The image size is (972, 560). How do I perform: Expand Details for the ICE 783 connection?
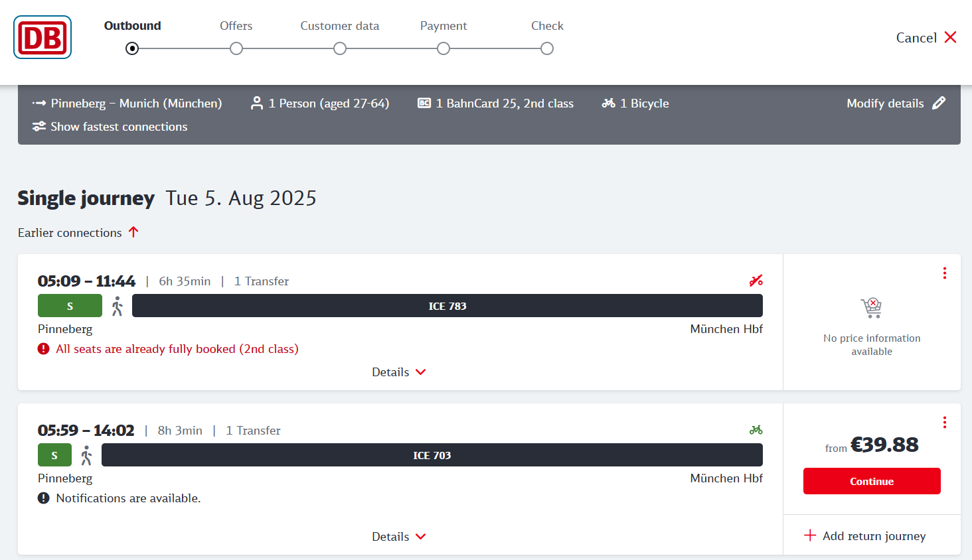click(x=398, y=372)
